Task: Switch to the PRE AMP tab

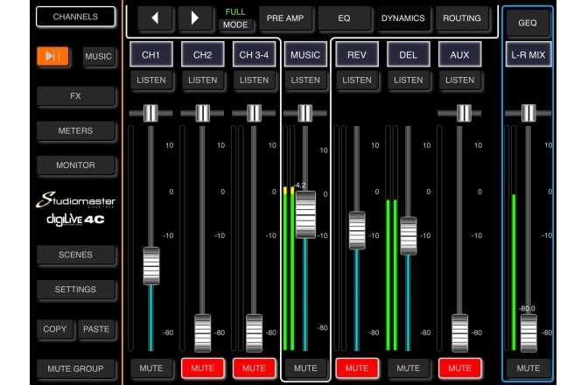Action: [x=285, y=18]
